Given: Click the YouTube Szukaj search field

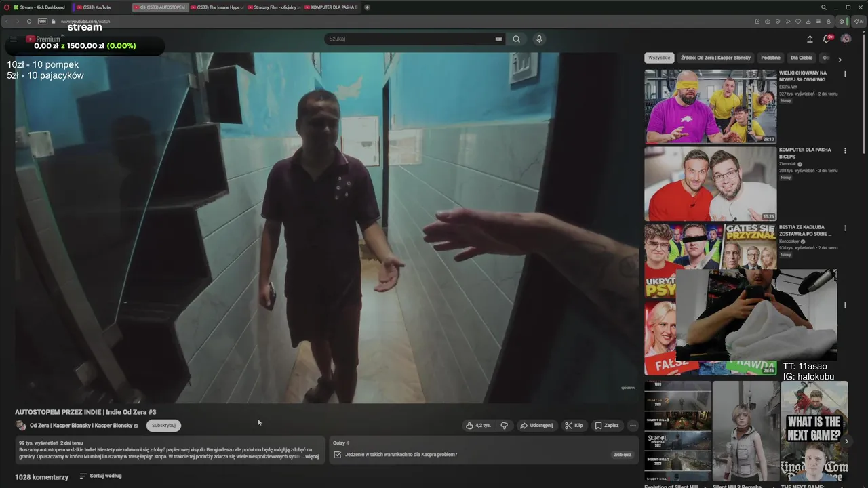Looking at the screenshot, I should point(411,39).
